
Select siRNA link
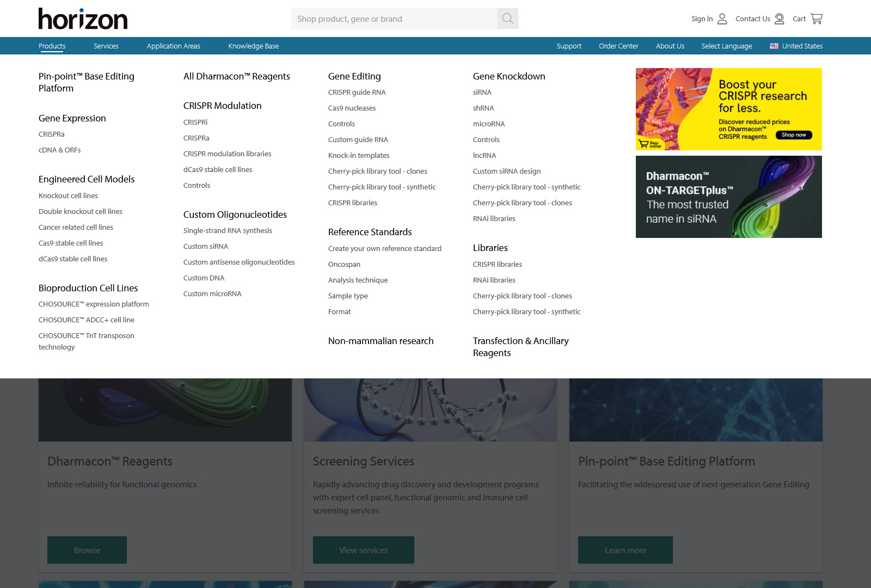coord(482,93)
